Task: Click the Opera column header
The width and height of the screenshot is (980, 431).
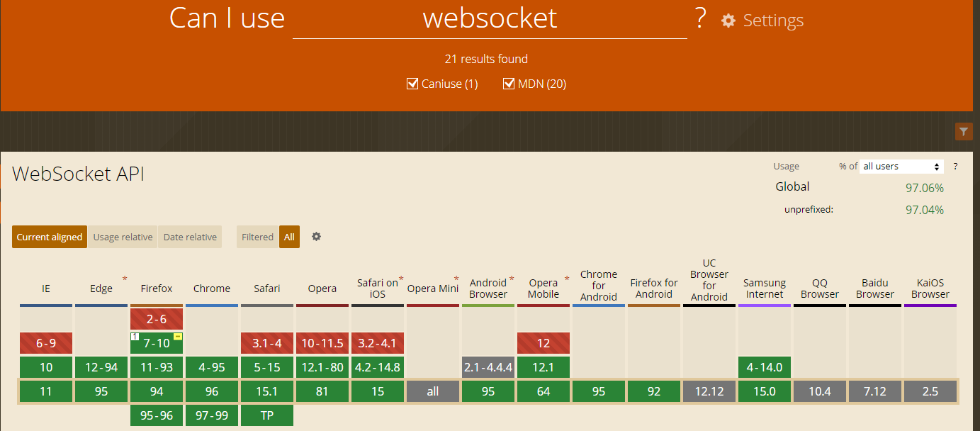Action: [322, 289]
